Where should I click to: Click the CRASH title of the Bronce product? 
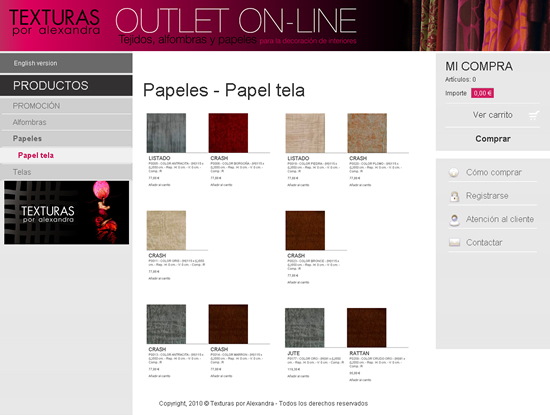[296, 256]
